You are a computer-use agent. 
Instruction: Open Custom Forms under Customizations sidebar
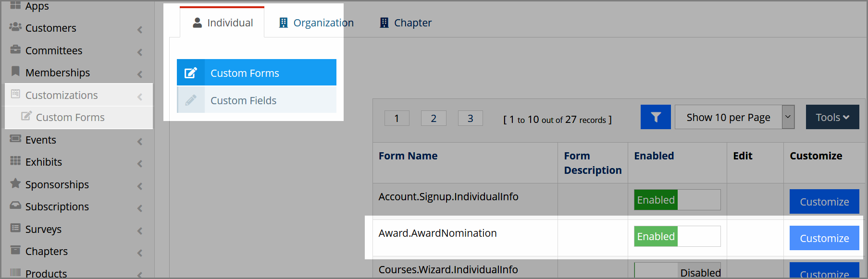[x=70, y=117]
